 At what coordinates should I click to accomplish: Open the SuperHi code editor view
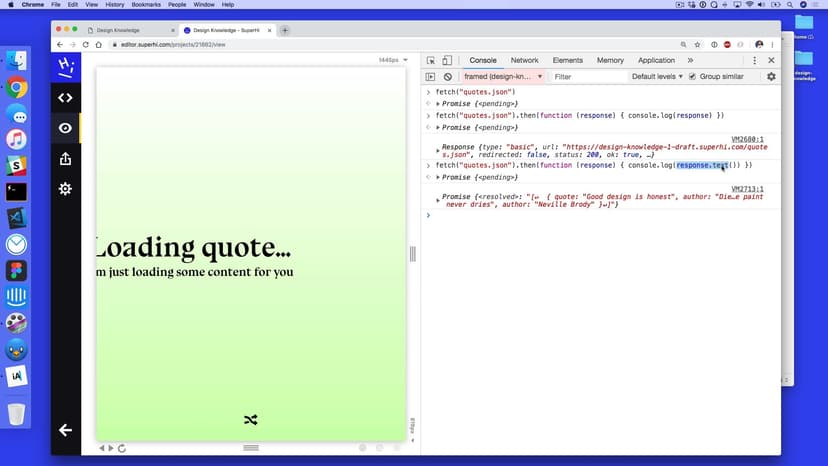65,98
